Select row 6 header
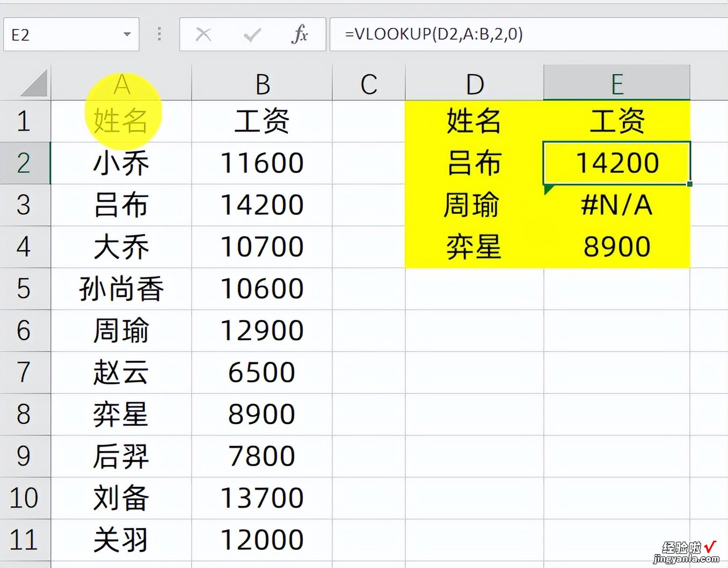The image size is (728, 568). click(x=25, y=331)
